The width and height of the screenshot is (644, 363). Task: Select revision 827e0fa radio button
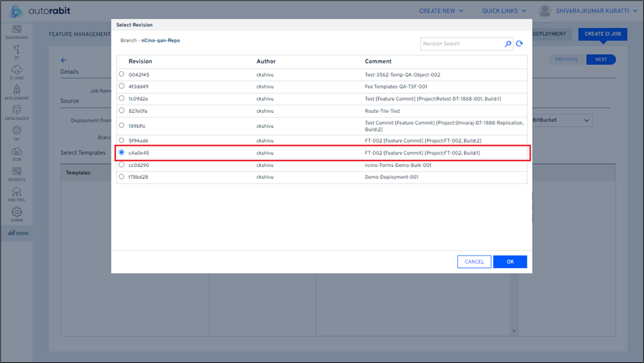tap(121, 110)
